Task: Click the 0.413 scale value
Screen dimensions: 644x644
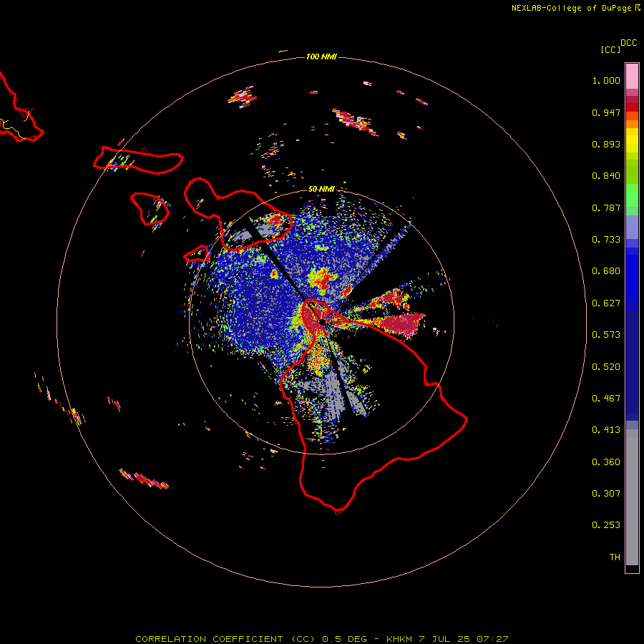Action: (606, 430)
